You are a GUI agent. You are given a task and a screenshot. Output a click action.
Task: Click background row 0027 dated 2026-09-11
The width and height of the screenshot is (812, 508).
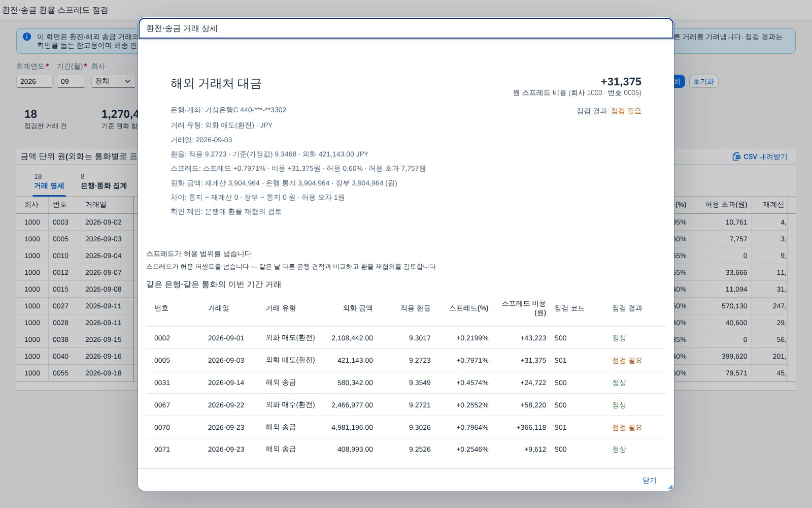[x=76, y=306]
